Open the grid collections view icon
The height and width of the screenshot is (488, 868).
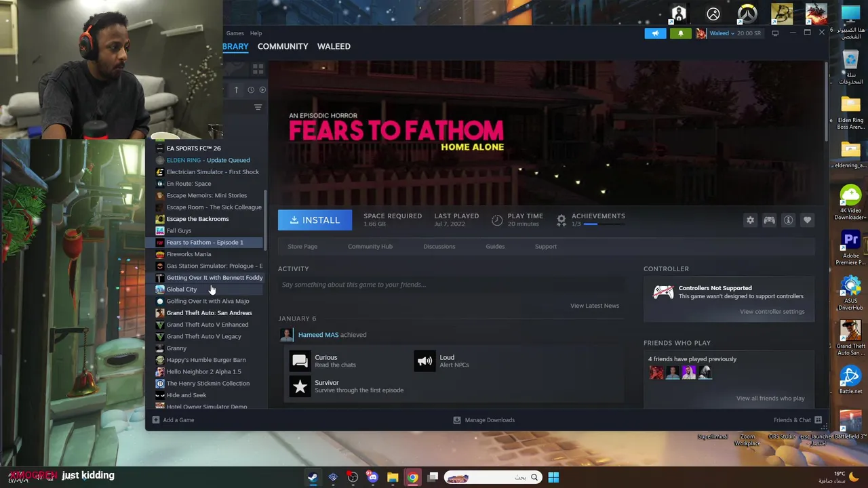258,69
